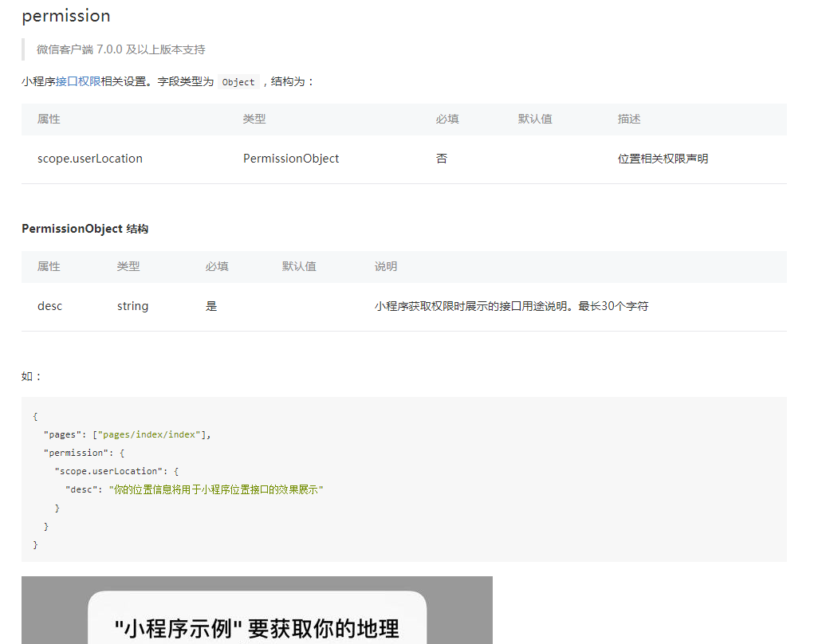
Task: Select the 位置相关权限声明 description cell
Action: tap(663, 159)
